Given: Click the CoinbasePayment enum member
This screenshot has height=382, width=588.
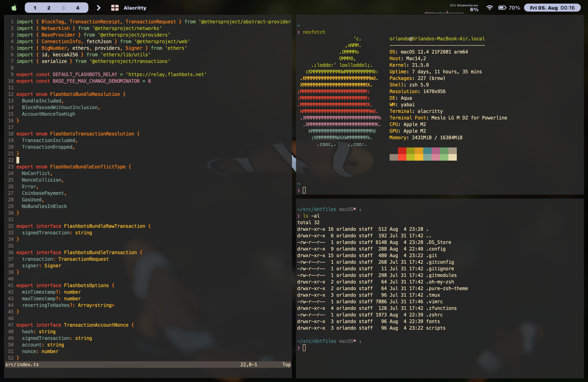Looking at the screenshot, I should point(43,193).
